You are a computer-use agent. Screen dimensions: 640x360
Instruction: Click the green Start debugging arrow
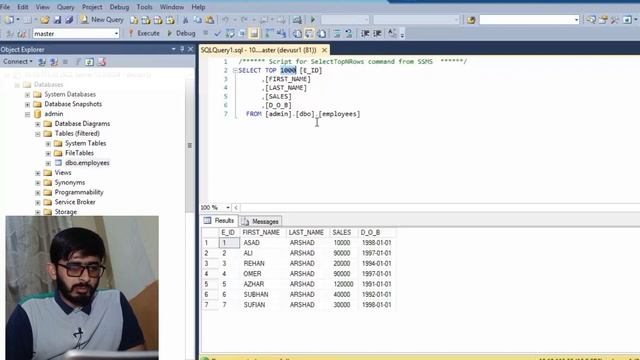[313, 20]
